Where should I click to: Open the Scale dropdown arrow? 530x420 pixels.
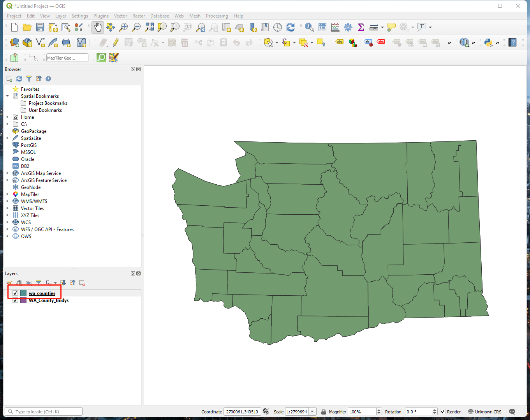(x=312, y=412)
